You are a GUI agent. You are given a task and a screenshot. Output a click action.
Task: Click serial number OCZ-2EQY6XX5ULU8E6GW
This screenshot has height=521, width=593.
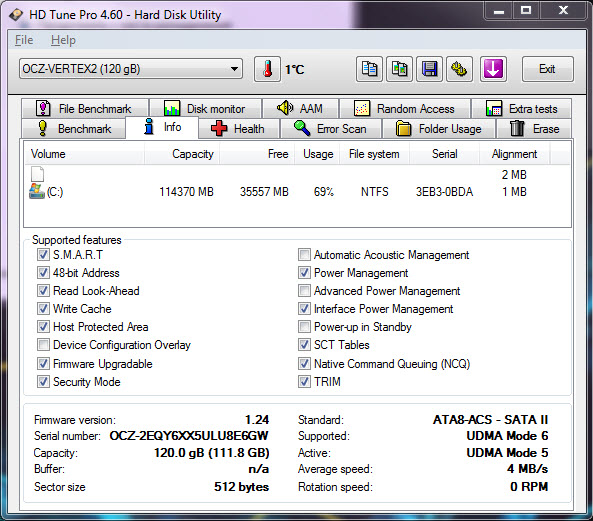click(x=189, y=436)
